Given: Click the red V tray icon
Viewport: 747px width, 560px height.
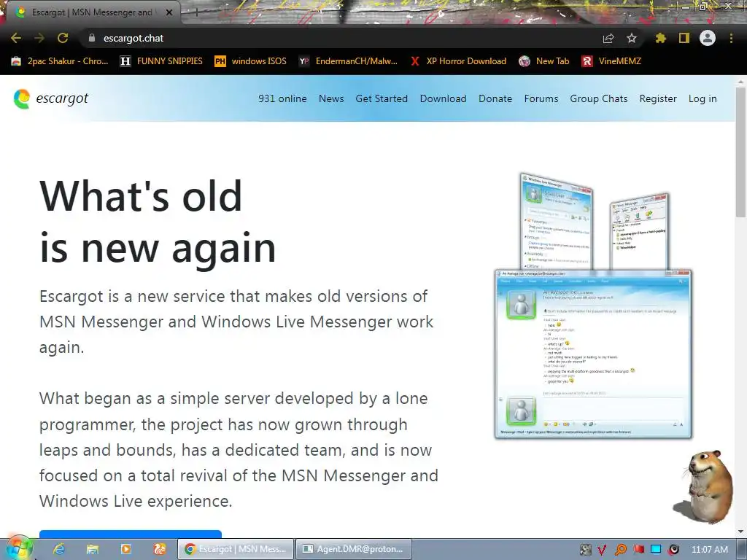Looking at the screenshot, I should (x=603, y=550).
